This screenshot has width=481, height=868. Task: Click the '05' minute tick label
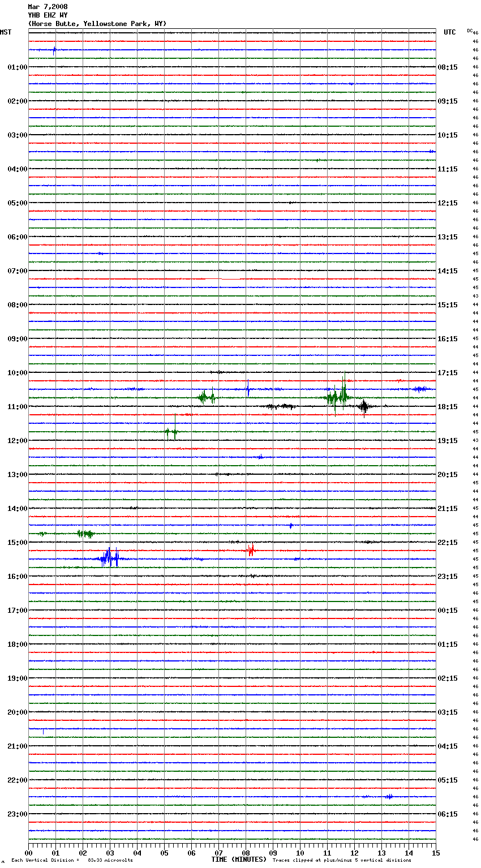pyautogui.click(x=164, y=853)
